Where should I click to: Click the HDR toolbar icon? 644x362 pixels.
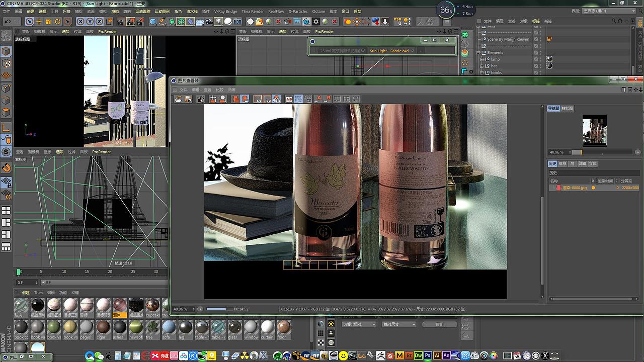coord(237,22)
